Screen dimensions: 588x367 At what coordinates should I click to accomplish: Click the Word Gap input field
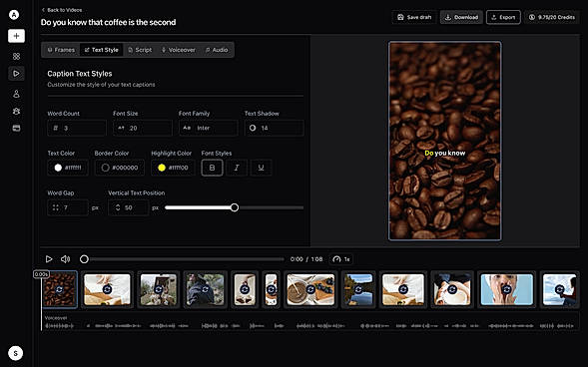(68, 207)
